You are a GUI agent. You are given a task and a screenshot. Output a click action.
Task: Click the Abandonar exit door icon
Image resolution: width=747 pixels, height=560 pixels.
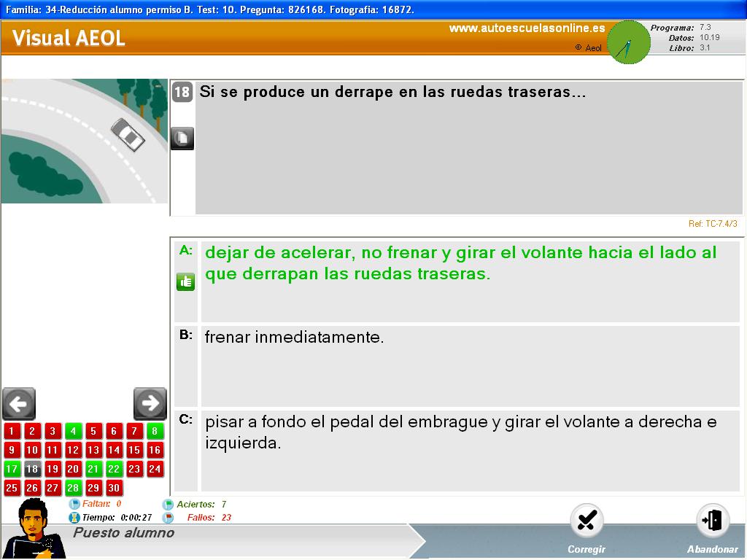point(712,521)
